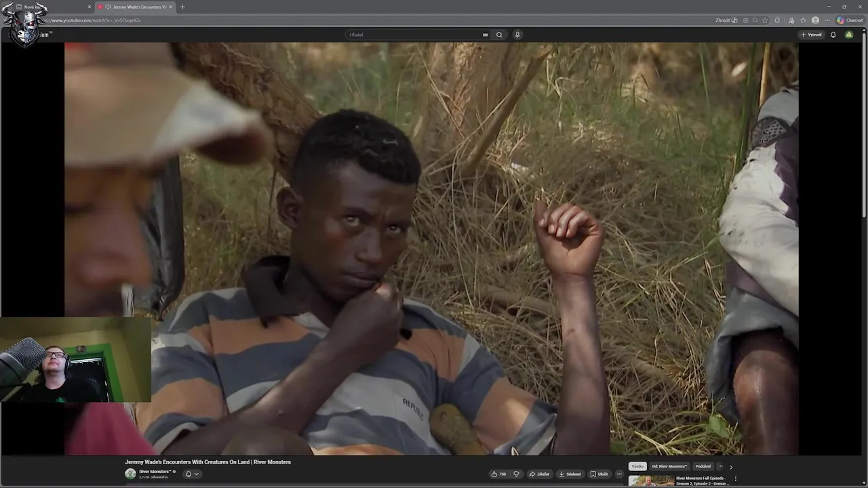Dislike the video with thumbs down
Screen dimensions: 868x488
click(x=516, y=474)
